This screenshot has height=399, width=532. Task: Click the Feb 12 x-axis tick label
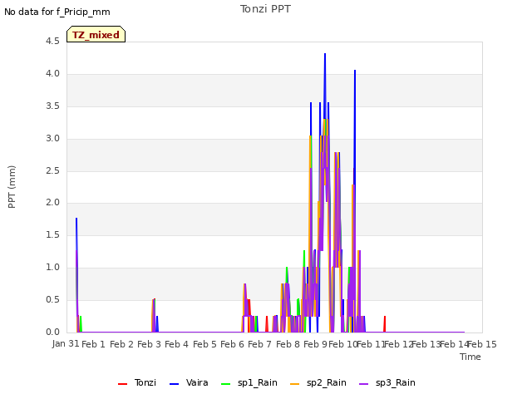point(399,344)
